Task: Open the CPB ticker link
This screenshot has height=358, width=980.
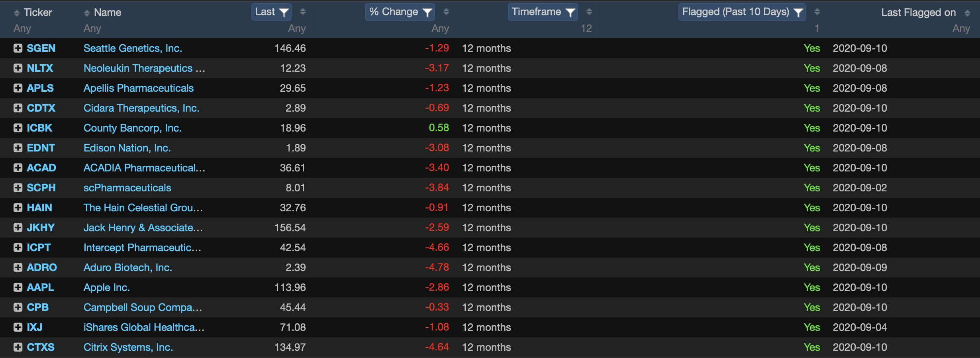Action: pos(38,307)
